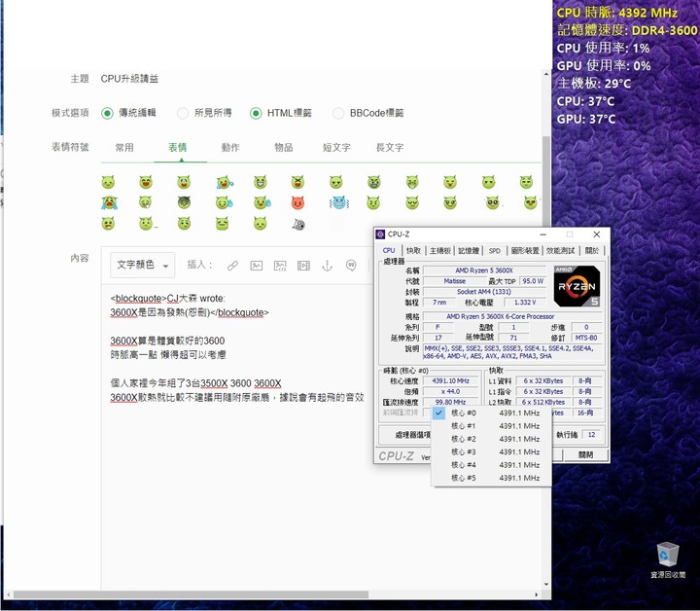Image resolution: width=700 pixels, height=611 pixels.
Task: Click the 倍頻 value 'x 44.0'
Action: (x=450, y=392)
